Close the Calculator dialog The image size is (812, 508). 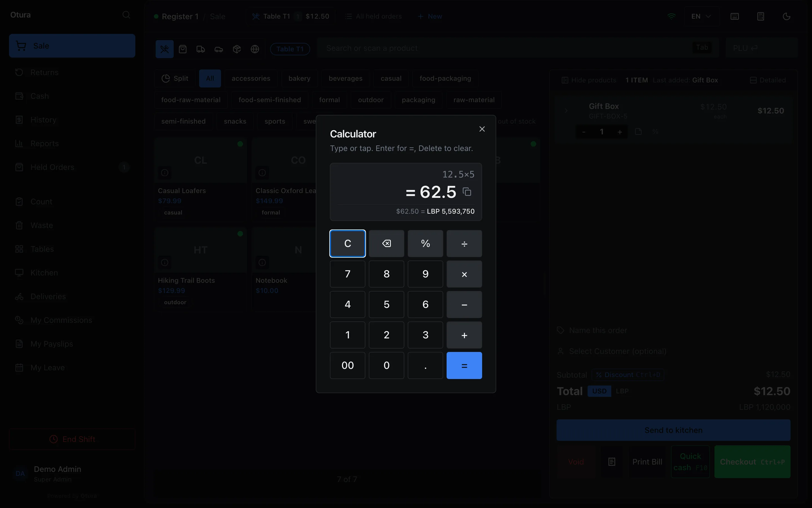(482, 129)
